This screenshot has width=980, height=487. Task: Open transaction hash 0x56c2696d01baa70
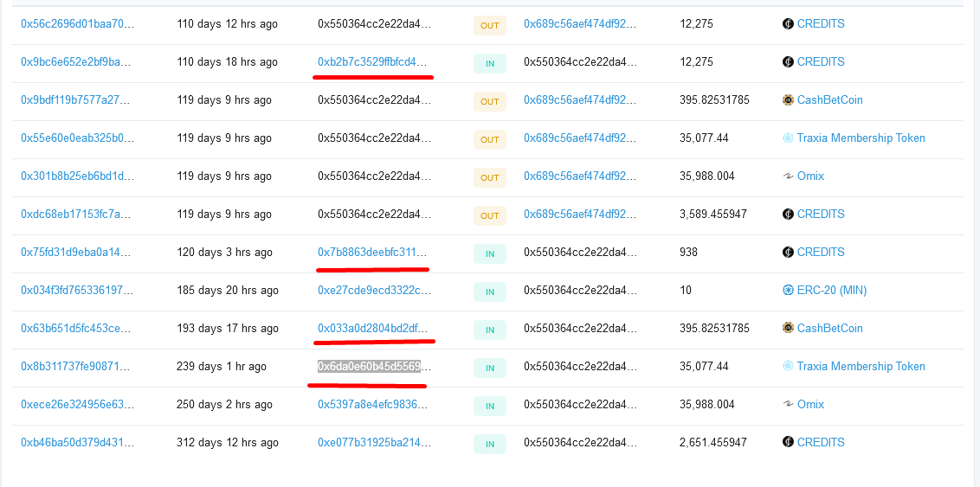pyautogui.click(x=78, y=23)
